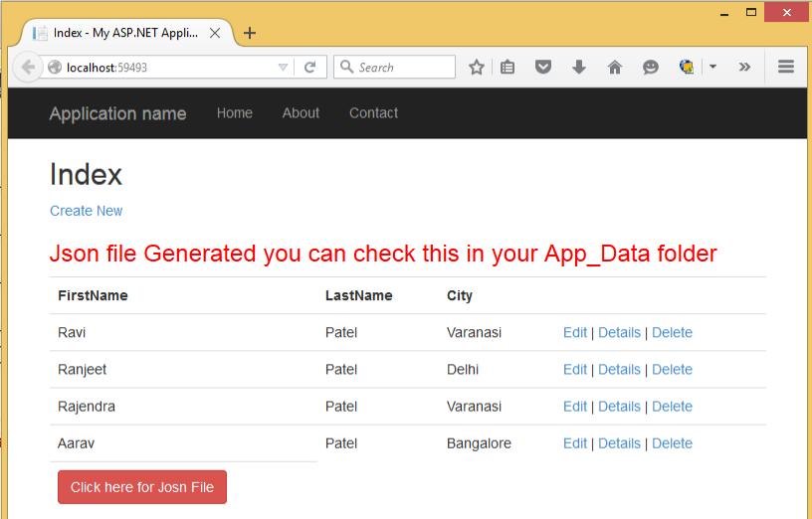Open the Firefox hamburger menu
812x519 pixels.
click(x=786, y=67)
